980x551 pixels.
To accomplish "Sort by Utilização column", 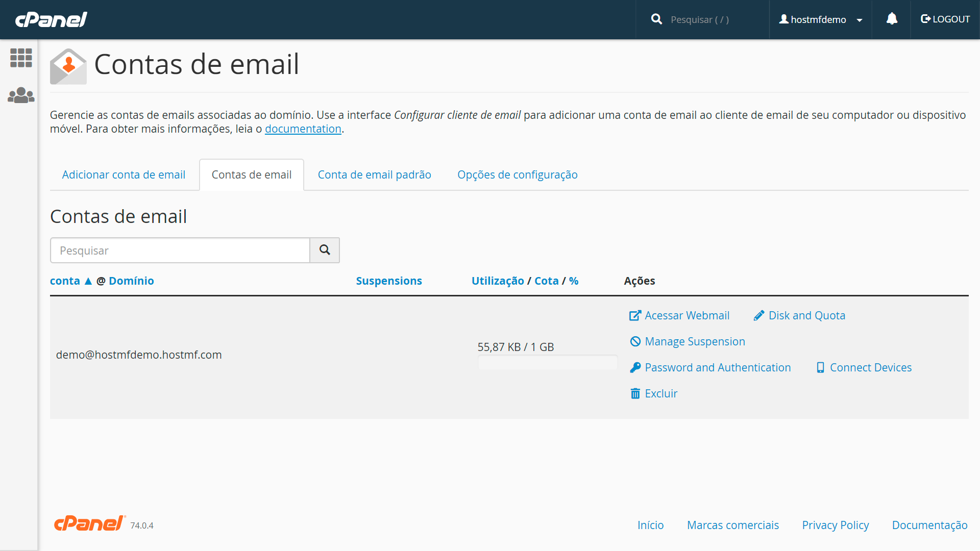I will click(x=498, y=281).
